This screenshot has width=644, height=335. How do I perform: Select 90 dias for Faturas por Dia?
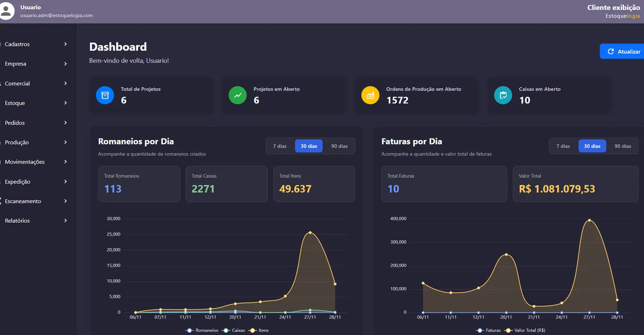[623, 146]
